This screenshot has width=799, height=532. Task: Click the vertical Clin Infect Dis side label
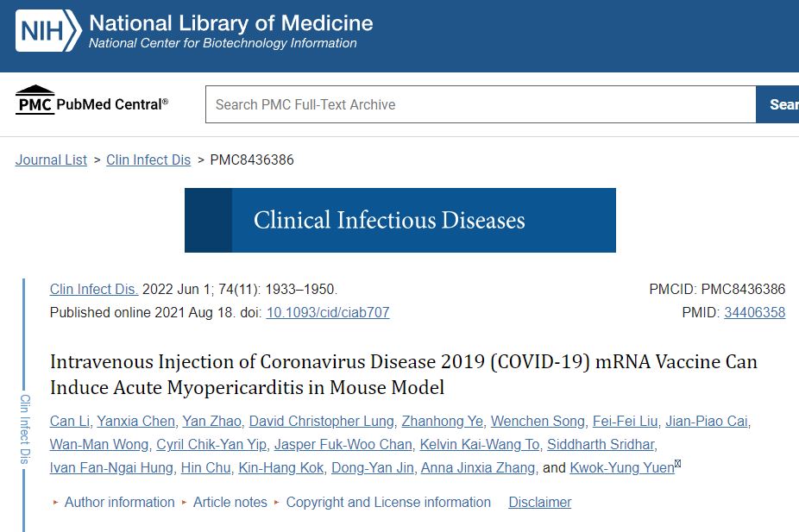click(x=25, y=429)
